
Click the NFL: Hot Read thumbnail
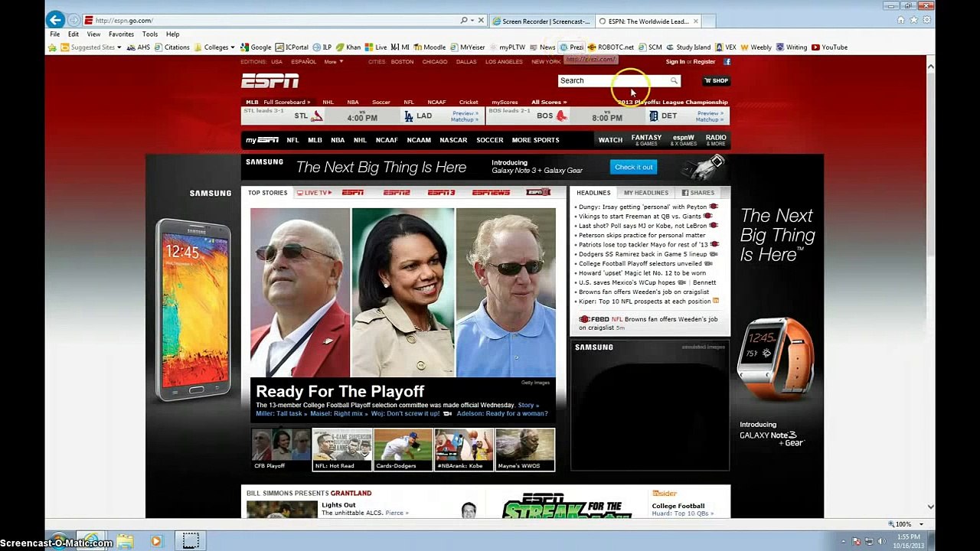pyautogui.click(x=342, y=449)
